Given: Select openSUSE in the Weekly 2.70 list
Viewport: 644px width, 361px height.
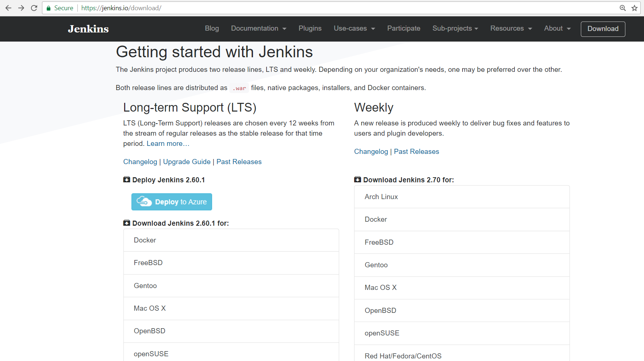Looking at the screenshot, I should 462,333.
